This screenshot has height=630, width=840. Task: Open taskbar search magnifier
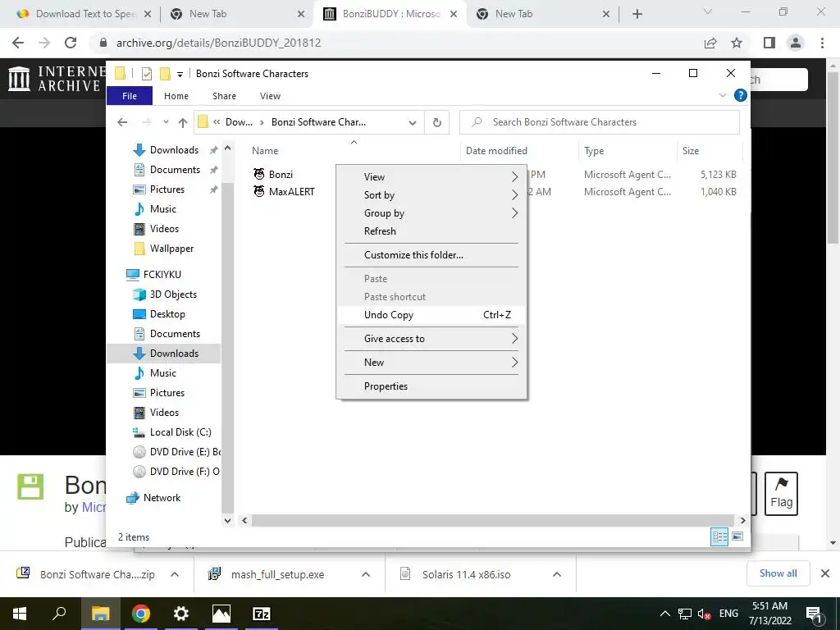pyautogui.click(x=59, y=614)
